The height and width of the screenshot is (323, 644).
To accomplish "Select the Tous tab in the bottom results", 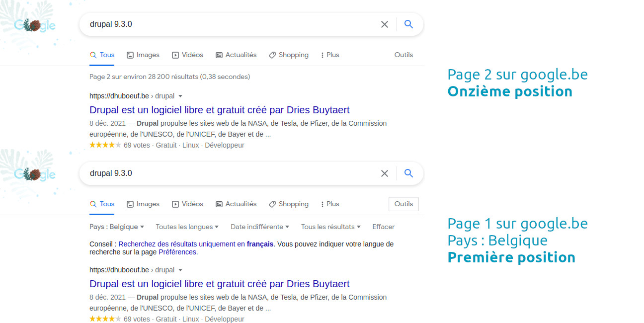I will [102, 204].
